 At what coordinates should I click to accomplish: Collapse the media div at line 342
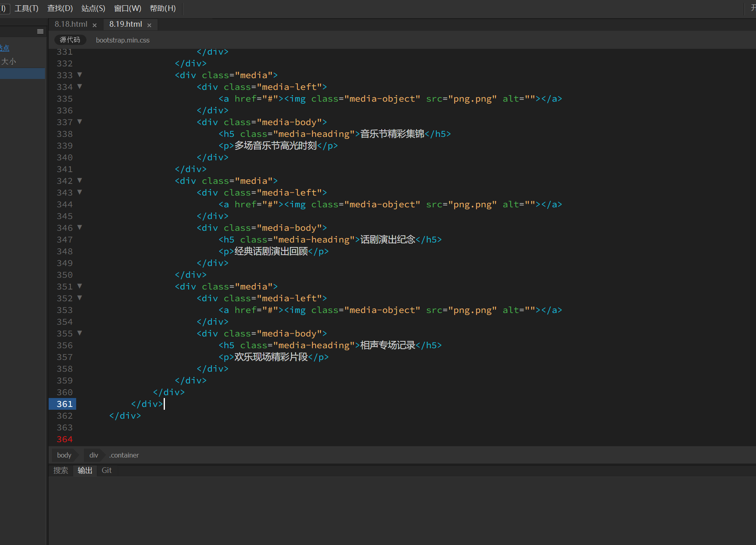(x=80, y=181)
